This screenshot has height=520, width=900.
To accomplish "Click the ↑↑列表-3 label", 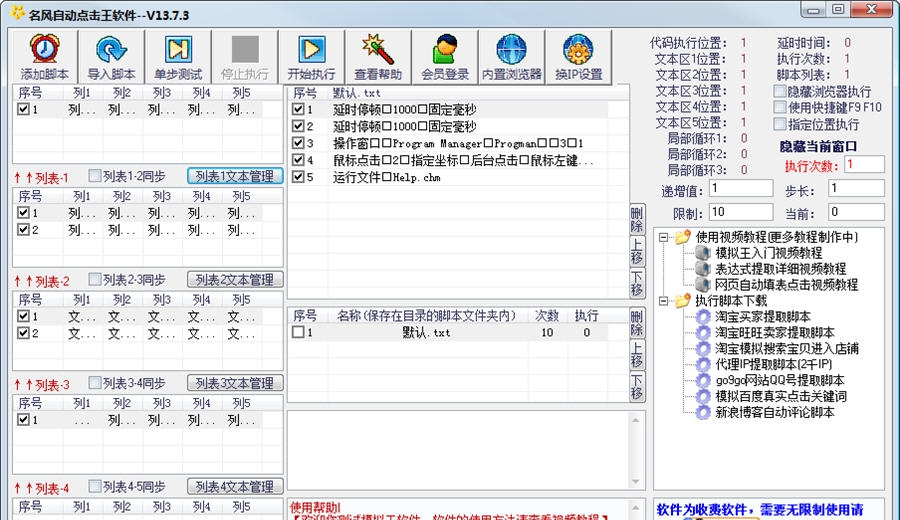I will point(41,385).
